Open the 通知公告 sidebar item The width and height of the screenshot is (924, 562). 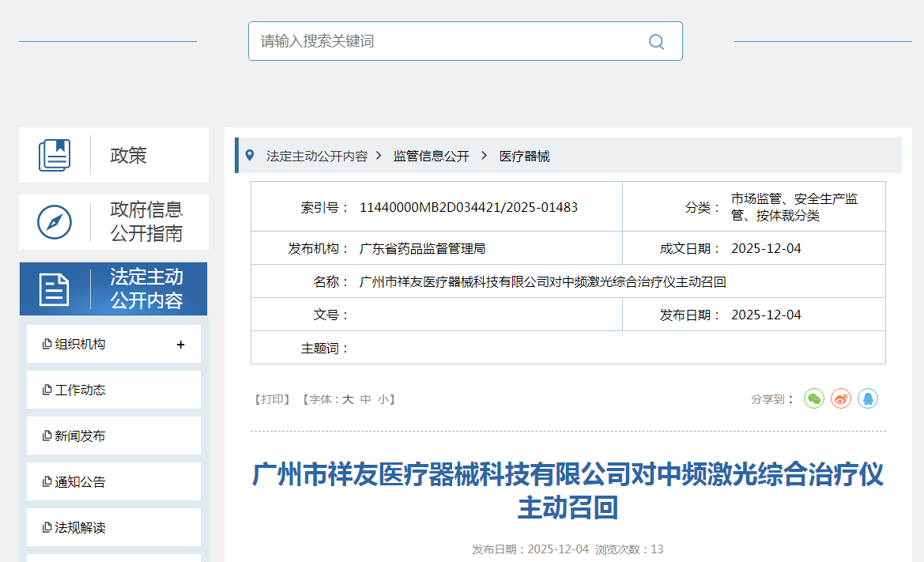pos(80,482)
